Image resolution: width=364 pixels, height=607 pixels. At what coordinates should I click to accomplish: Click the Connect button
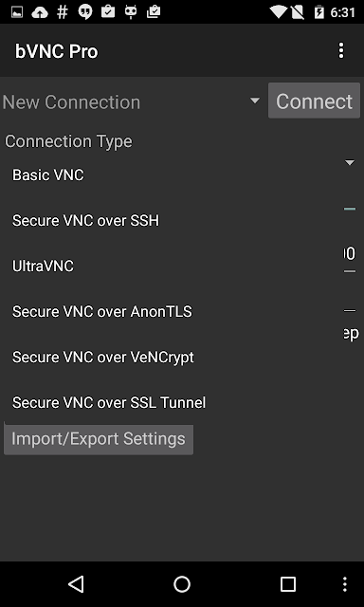click(314, 101)
